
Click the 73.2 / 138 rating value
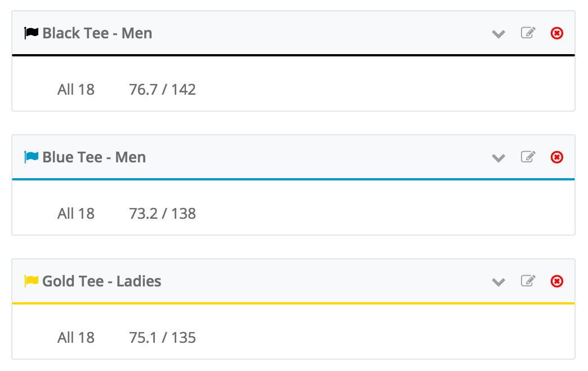(x=162, y=214)
